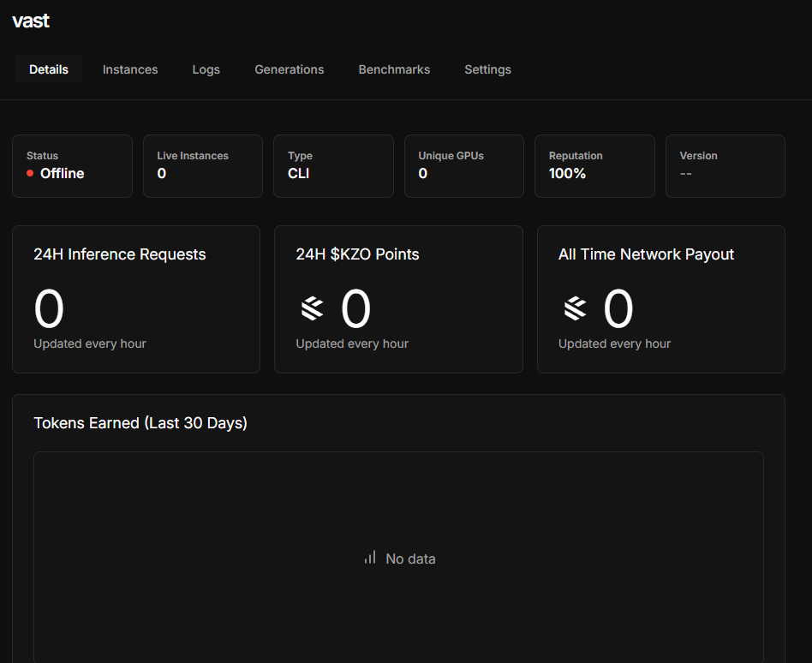The width and height of the screenshot is (812, 663).
Task: Go to the Generations tab
Action: [289, 69]
